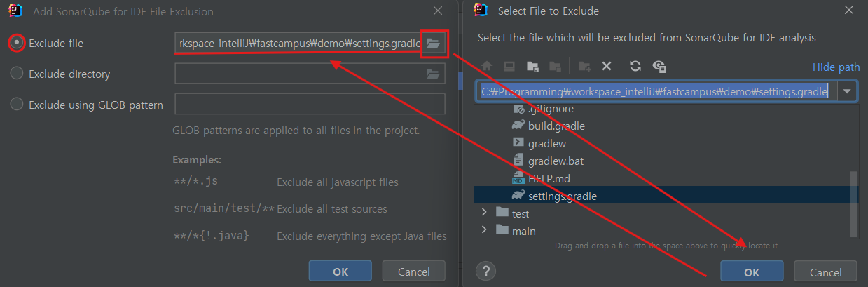Click the file path text field
Screen dimensions: 868x287
pyautogui.click(x=658, y=91)
